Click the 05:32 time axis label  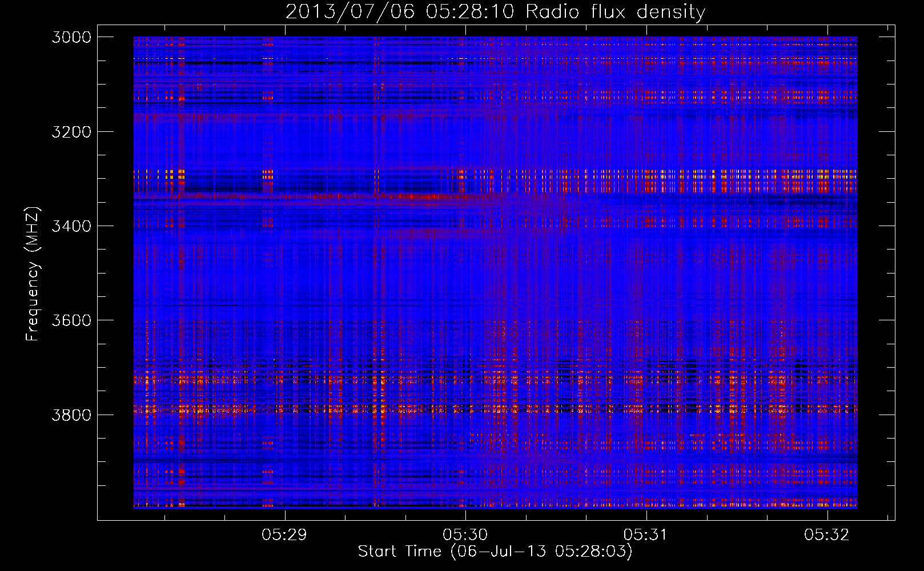click(x=827, y=534)
